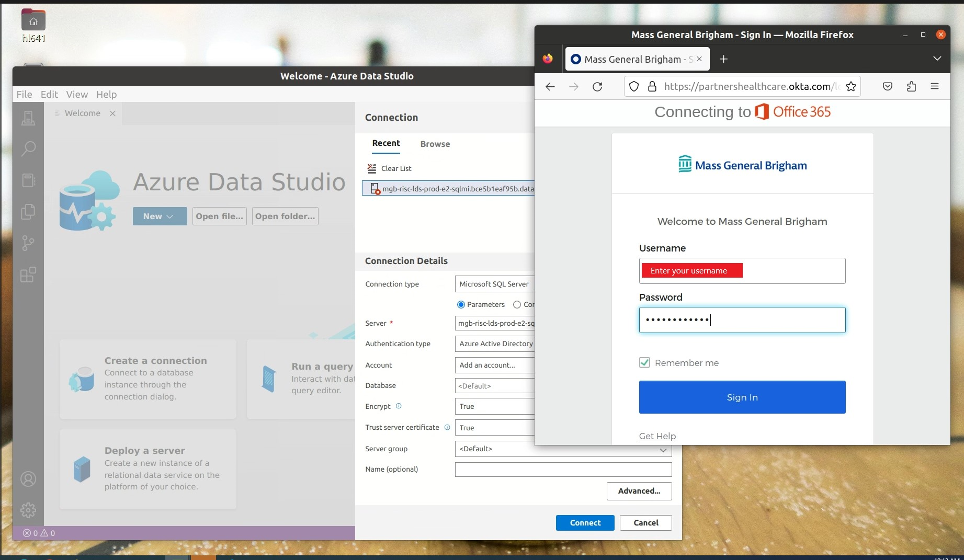
Task: List all Firefox tabs with chevron
Action: pos(937,59)
